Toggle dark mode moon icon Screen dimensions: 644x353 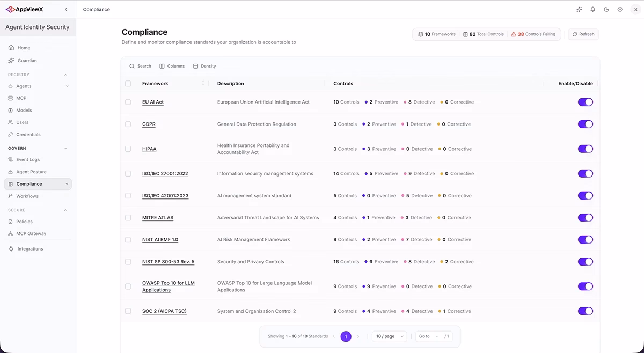[x=606, y=9]
